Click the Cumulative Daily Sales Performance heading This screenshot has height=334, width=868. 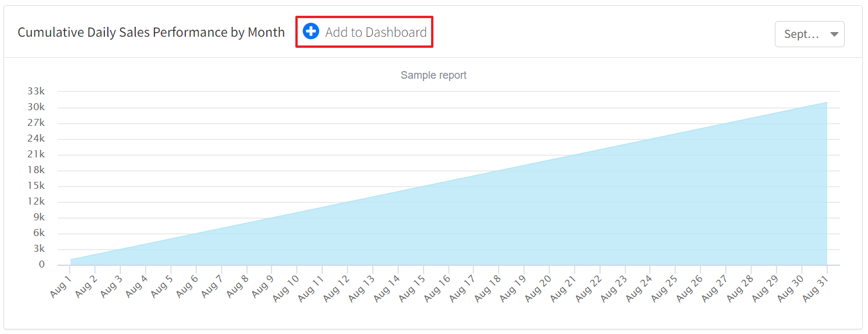pos(151,32)
